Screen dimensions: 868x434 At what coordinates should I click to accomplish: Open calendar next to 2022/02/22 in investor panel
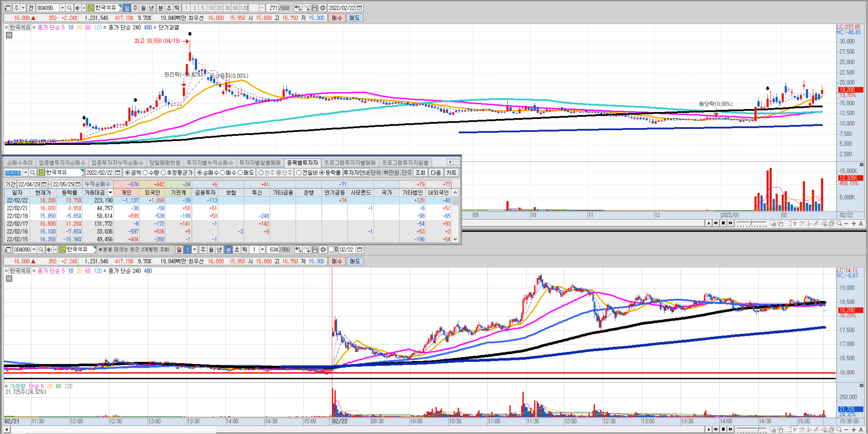(118, 173)
